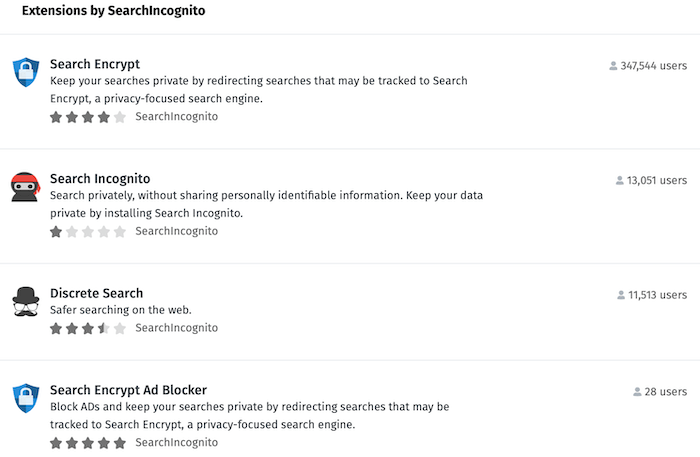The width and height of the screenshot is (700, 457).
Task: Click the five-star rating of Ad Blocker
Action: (88, 443)
